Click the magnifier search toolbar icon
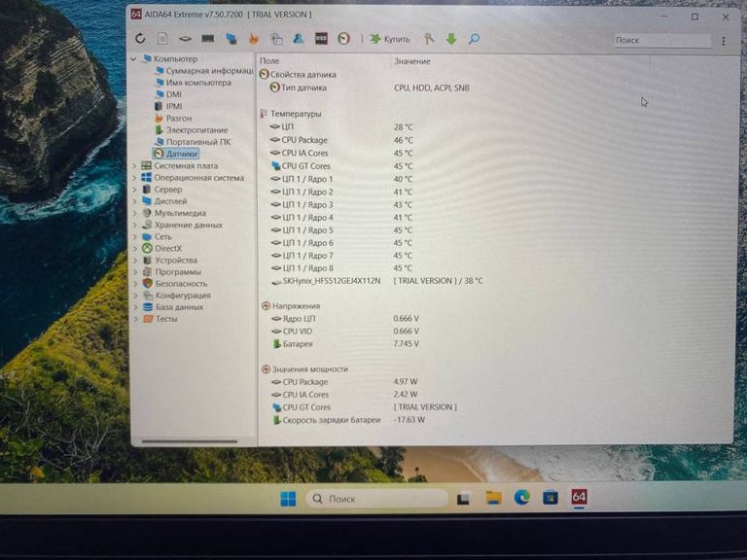 474,39
